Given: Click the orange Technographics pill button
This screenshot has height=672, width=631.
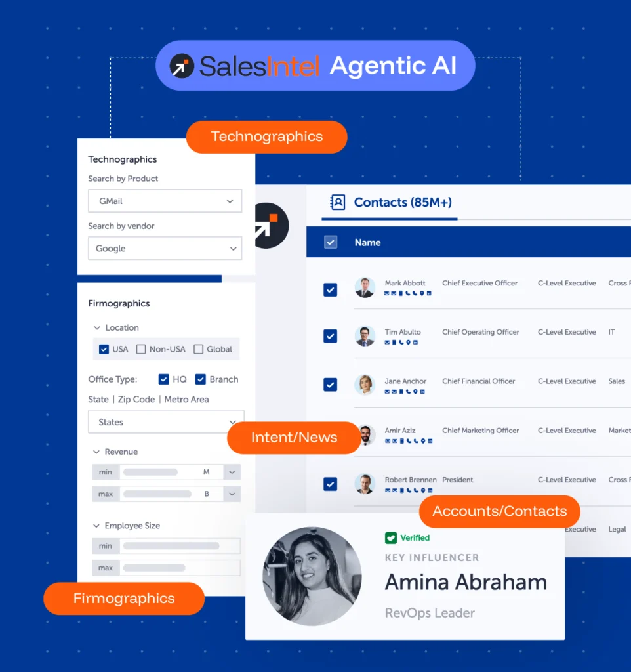Looking at the screenshot, I should pos(267,136).
